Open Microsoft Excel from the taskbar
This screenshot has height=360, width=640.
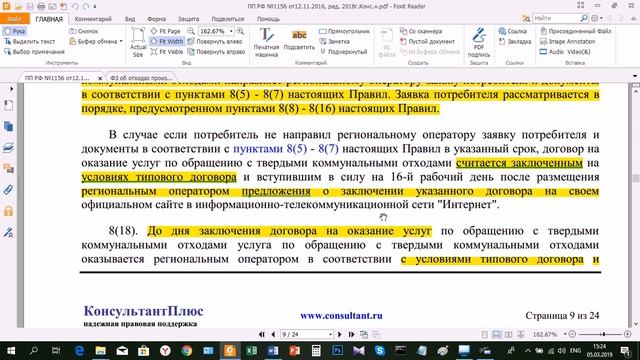[x=251, y=351]
